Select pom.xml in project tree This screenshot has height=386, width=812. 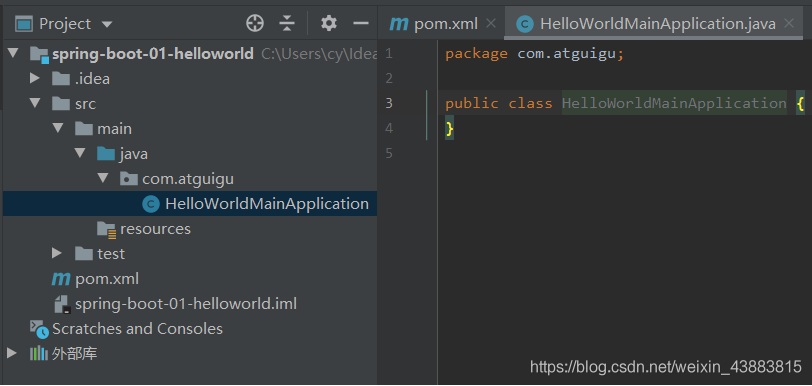[107, 279]
